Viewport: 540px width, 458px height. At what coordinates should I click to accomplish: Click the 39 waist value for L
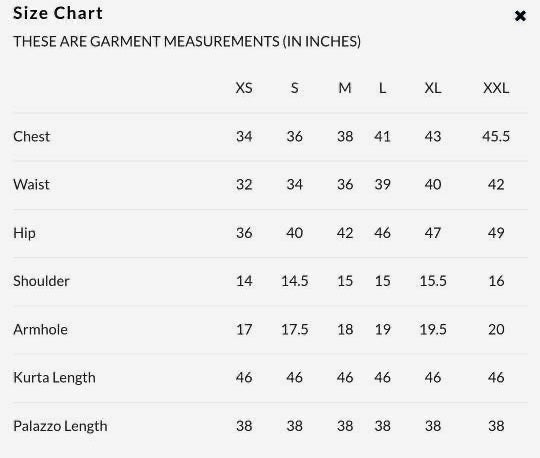[382, 185]
